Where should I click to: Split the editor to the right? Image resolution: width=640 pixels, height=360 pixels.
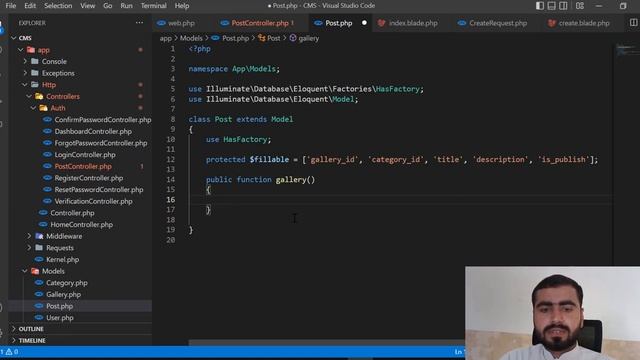(633, 23)
